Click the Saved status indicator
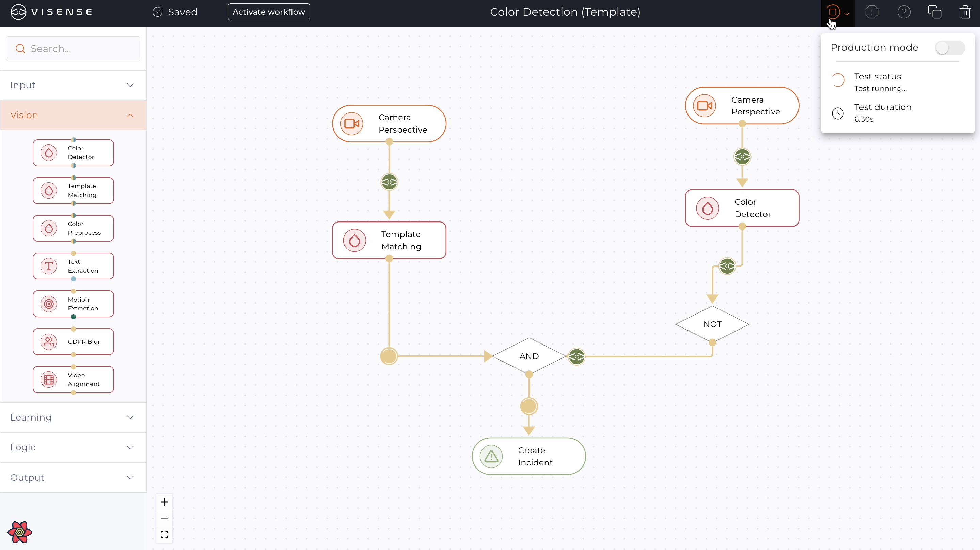The width and height of the screenshot is (980, 550). coord(175,12)
